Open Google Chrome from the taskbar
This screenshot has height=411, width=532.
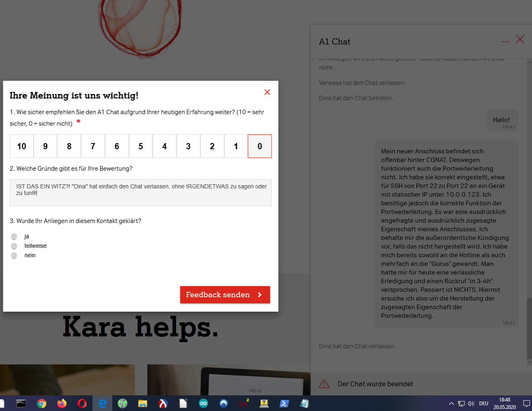pos(41,404)
